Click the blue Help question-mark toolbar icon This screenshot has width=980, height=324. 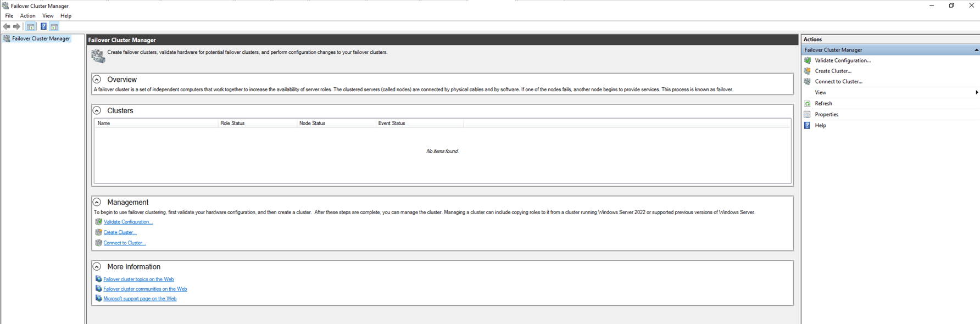[43, 26]
